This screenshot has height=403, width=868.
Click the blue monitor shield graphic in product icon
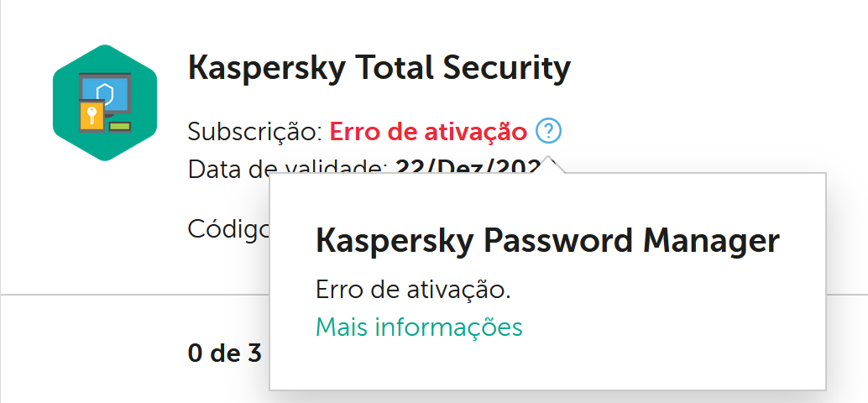(105, 92)
